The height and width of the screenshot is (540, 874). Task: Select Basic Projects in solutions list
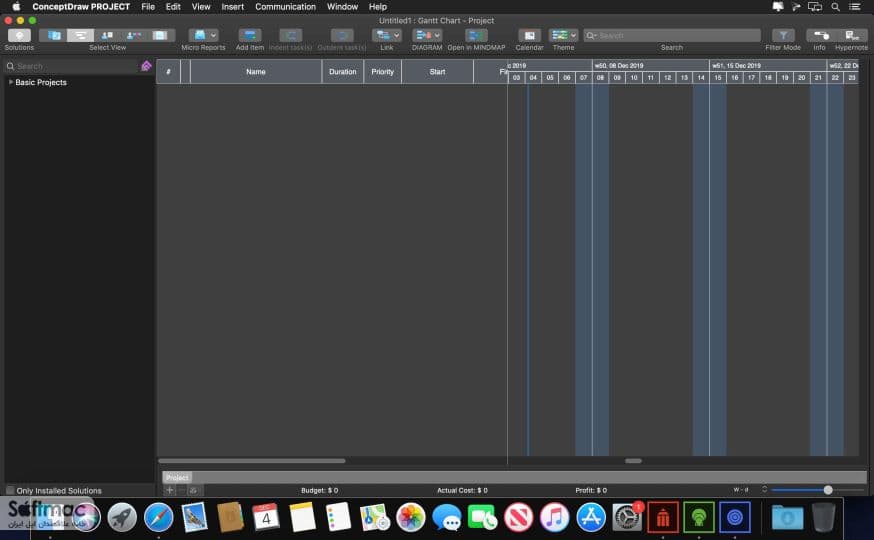click(41, 82)
